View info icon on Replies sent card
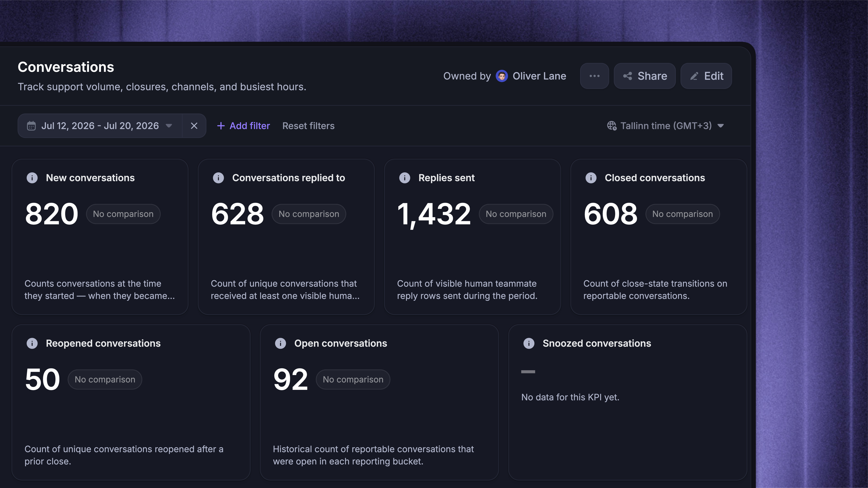Viewport: 868px width, 488px height. point(405,178)
